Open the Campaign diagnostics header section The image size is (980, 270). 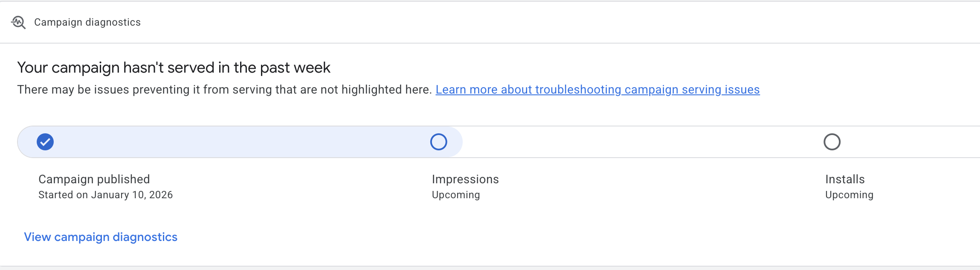(x=87, y=22)
